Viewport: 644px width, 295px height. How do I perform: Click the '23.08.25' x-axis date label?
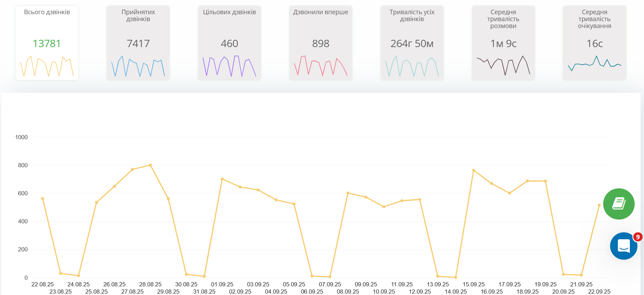pos(61,292)
